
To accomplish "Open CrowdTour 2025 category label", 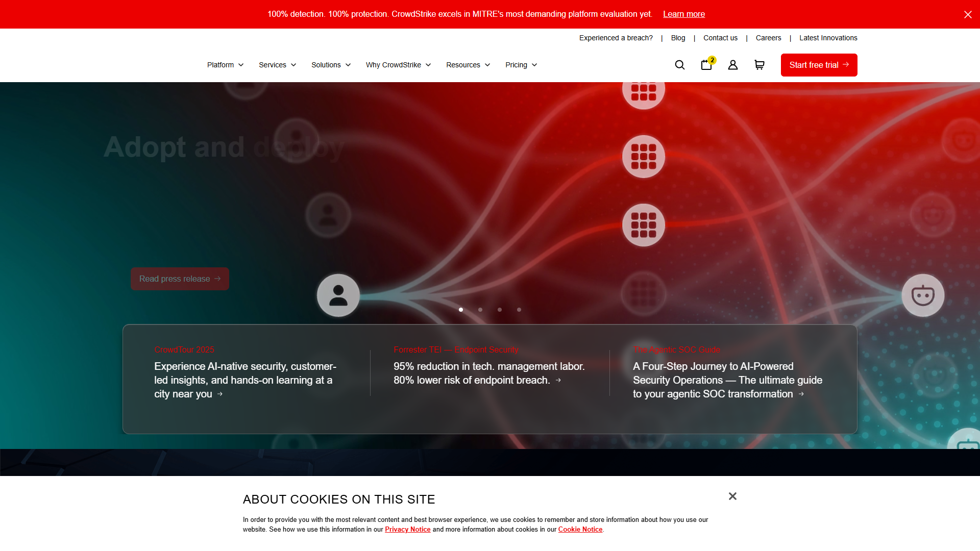I will point(184,349).
